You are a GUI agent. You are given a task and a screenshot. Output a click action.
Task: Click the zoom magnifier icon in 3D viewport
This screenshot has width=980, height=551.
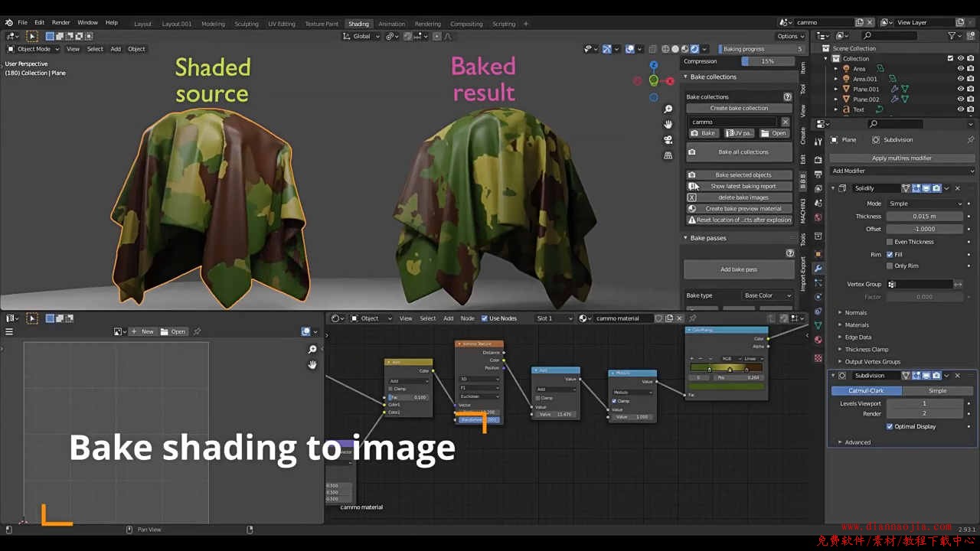[668, 109]
